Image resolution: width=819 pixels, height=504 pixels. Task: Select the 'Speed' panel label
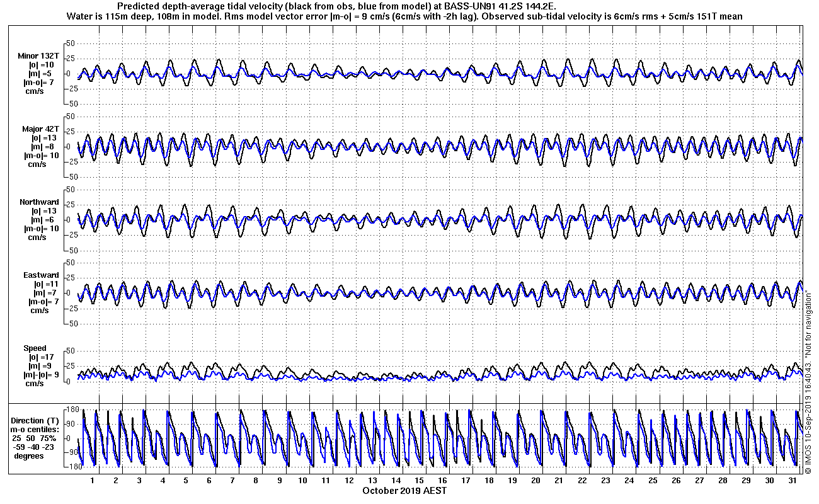[35, 348]
